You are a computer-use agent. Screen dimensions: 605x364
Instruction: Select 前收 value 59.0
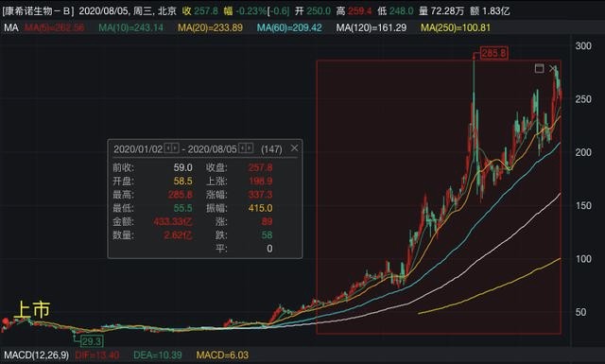182,167
